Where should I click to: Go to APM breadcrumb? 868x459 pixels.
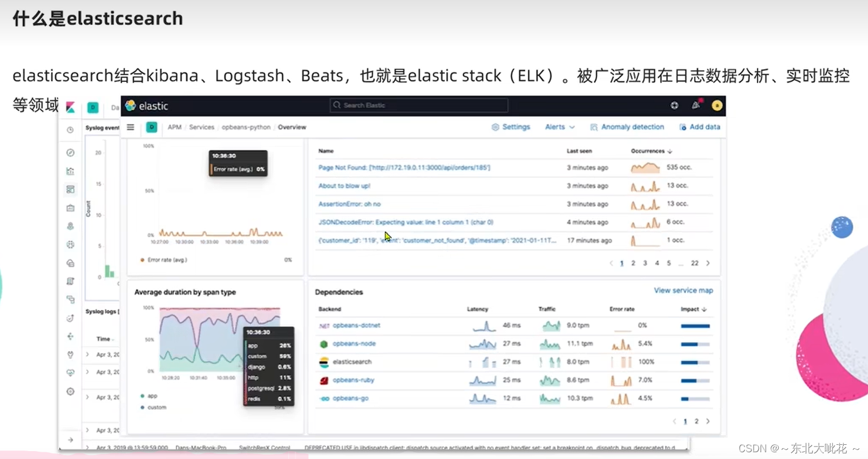[x=174, y=127]
